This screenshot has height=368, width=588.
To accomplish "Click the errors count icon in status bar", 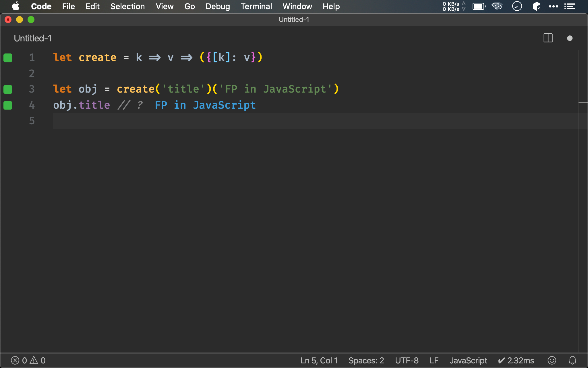I will [x=15, y=360].
